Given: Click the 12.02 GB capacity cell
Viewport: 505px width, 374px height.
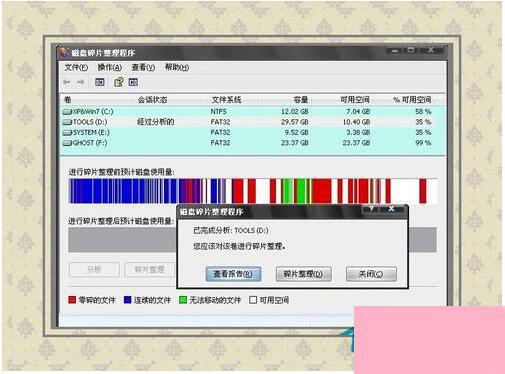Looking at the screenshot, I should [x=295, y=112].
